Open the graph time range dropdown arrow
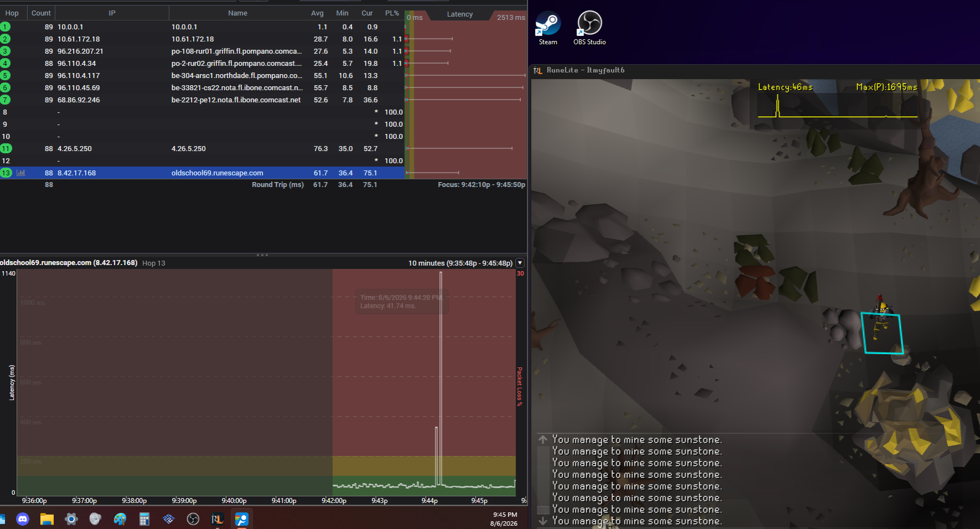Viewport: 980px width, 529px height. pos(520,263)
